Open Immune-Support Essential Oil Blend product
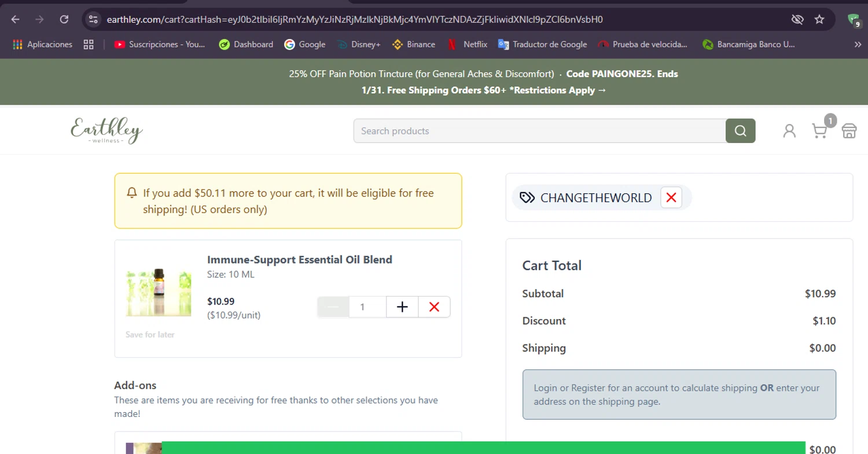 click(300, 259)
